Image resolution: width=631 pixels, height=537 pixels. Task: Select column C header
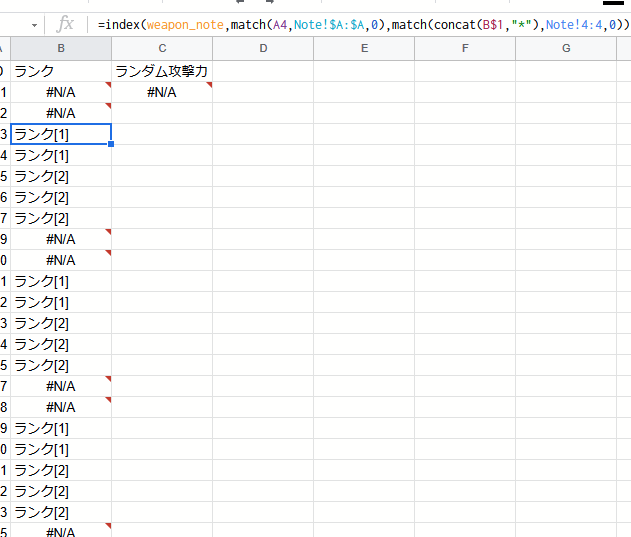[162, 48]
